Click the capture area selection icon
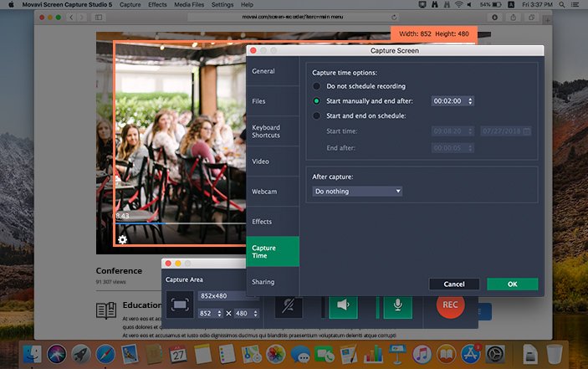The width and height of the screenshot is (588, 369). (x=180, y=305)
